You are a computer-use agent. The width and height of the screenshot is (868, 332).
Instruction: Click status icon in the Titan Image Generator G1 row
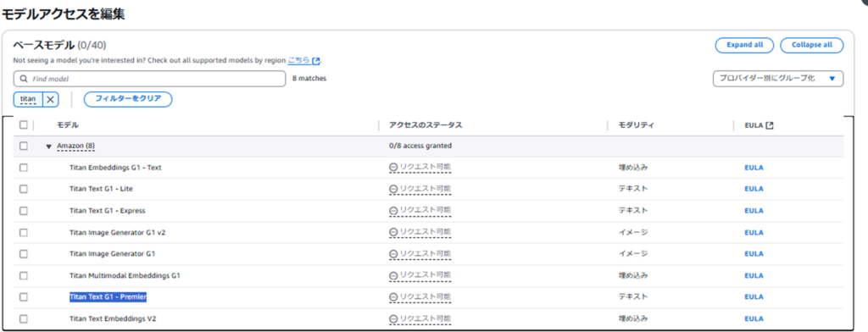393,254
